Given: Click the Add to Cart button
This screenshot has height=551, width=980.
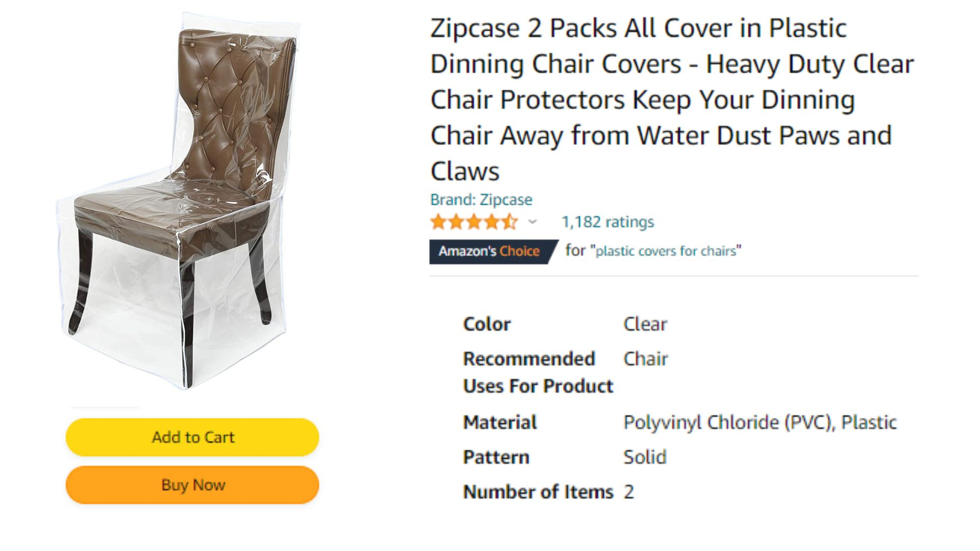Looking at the screenshot, I should coord(192,437).
